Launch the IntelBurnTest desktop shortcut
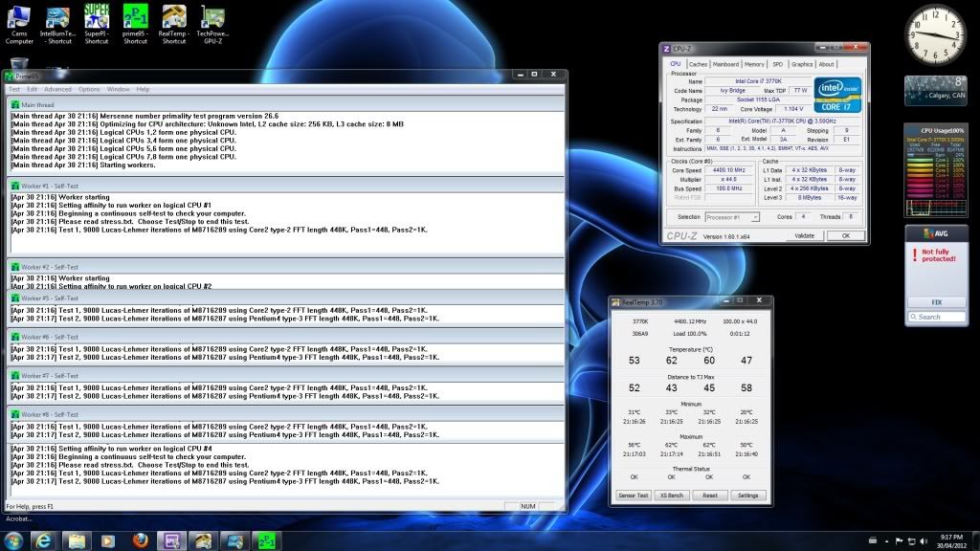The image size is (980, 551). click(58, 25)
